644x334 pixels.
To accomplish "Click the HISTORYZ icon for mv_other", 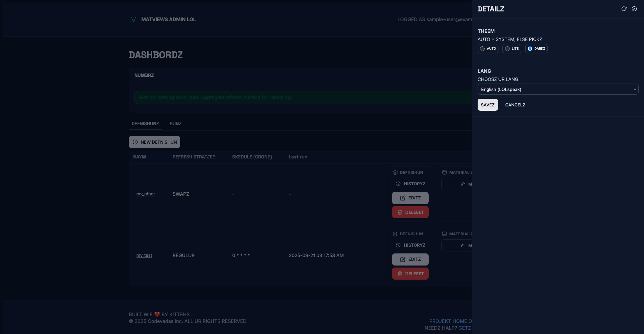I will pyautogui.click(x=398, y=184).
